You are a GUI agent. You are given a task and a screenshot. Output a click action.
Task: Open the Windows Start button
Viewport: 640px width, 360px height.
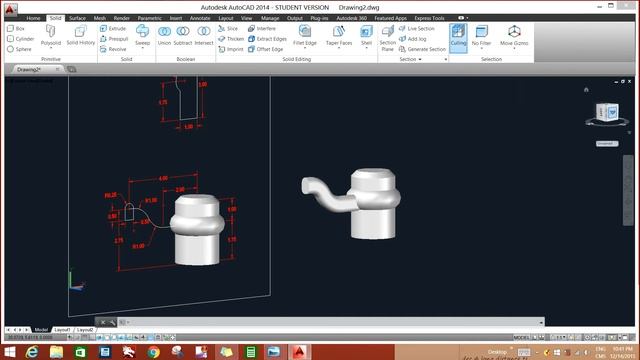pyautogui.click(x=10, y=352)
